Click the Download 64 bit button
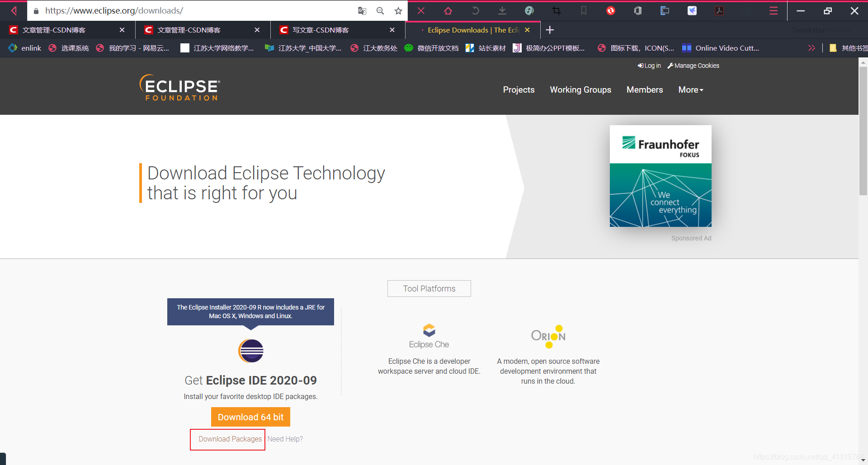868x465 pixels. (x=250, y=417)
